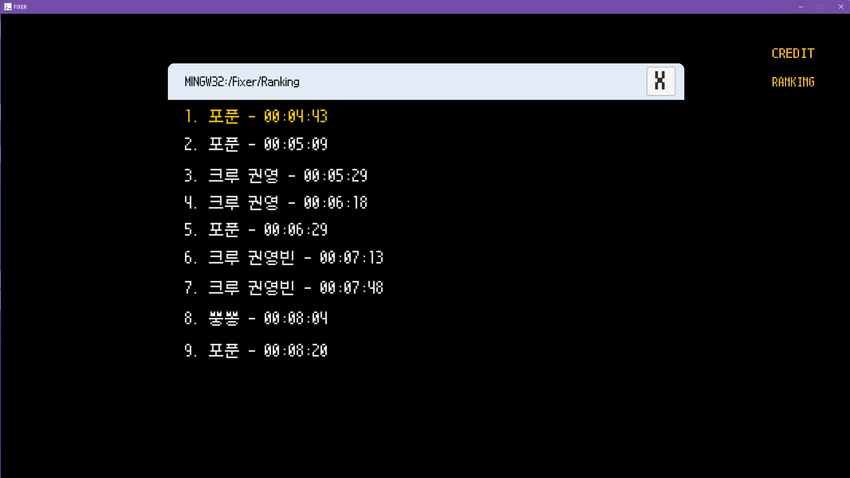Image resolution: width=850 pixels, height=478 pixels.
Task: Close the Ranking panel with X button
Action: pyautogui.click(x=660, y=81)
